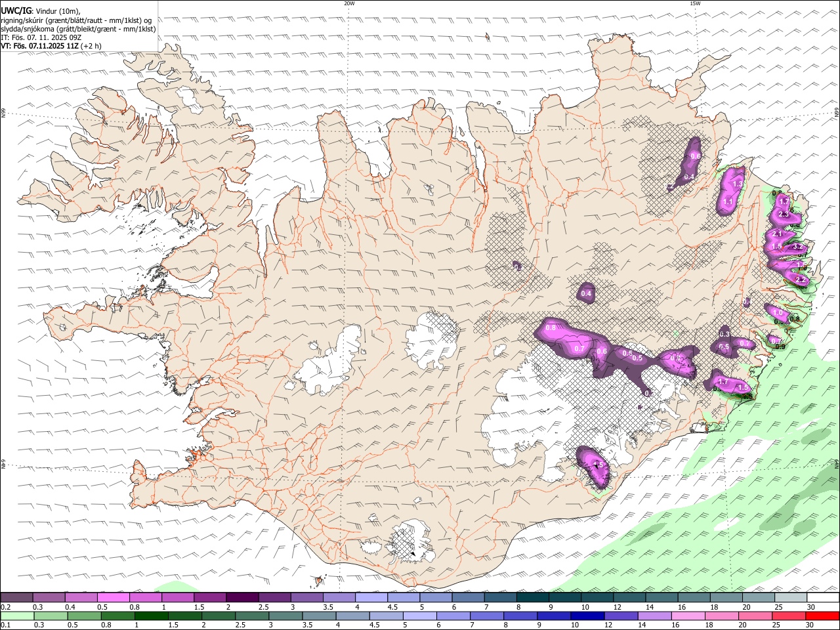Image resolution: width=840 pixels, height=630 pixels.
Task: Pick the lower scale deep blue swatch after 10
Action: [587, 616]
